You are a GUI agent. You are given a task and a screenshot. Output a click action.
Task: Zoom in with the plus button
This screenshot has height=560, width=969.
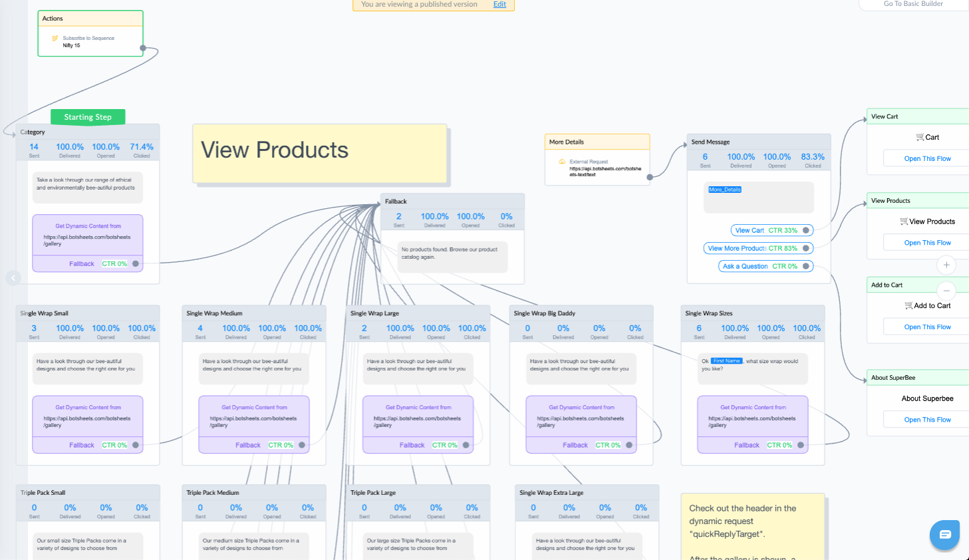click(x=946, y=265)
